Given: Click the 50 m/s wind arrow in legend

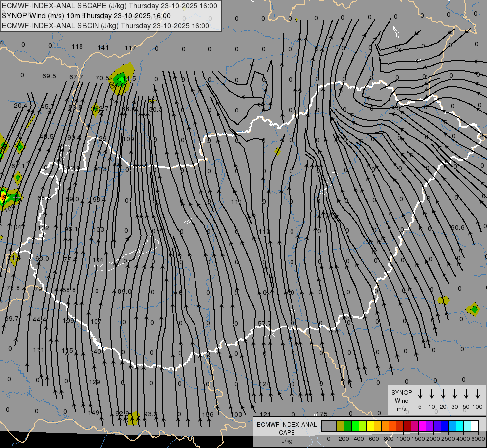Looking at the screenshot, I should point(466,394).
